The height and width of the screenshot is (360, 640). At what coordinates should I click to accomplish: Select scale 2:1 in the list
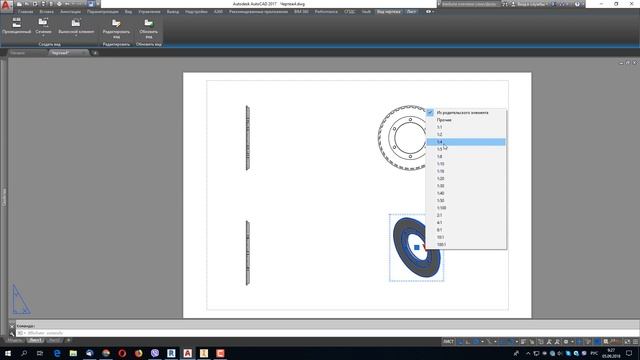click(x=466, y=216)
